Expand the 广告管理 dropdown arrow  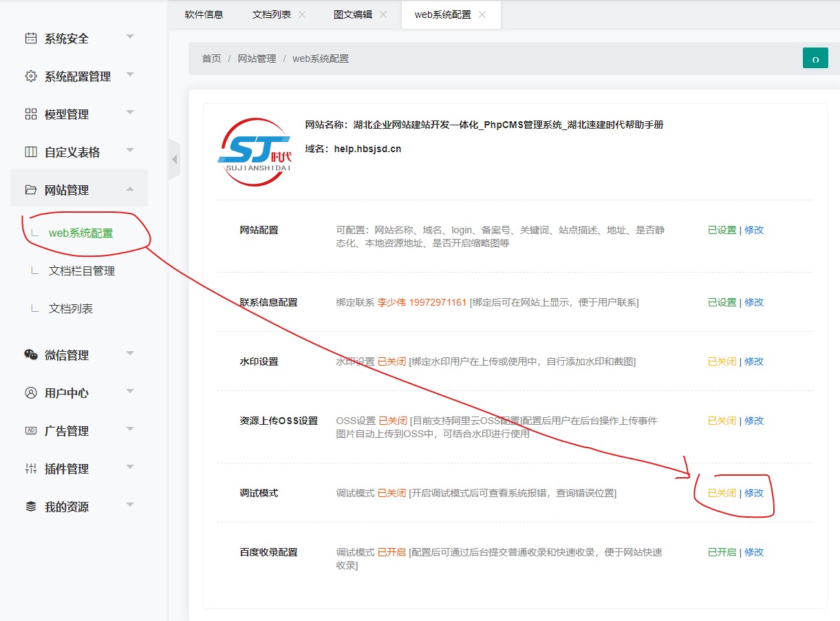(x=130, y=430)
